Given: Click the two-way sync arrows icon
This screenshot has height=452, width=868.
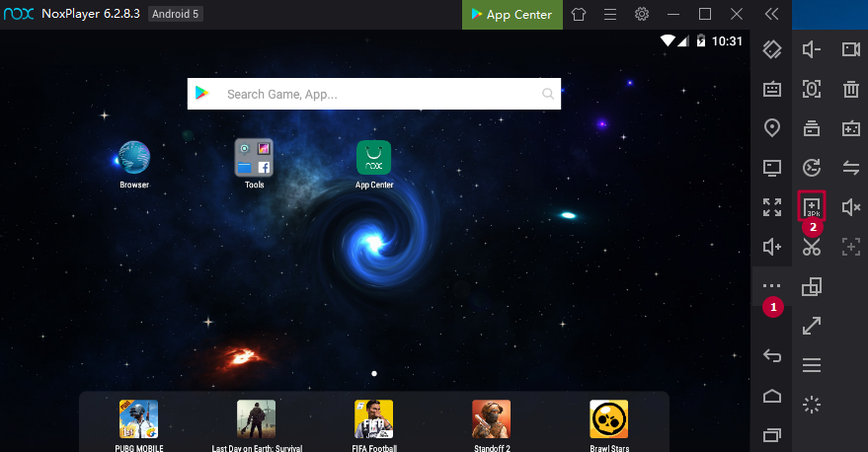Looking at the screenshot, I should tap(851, 167).
